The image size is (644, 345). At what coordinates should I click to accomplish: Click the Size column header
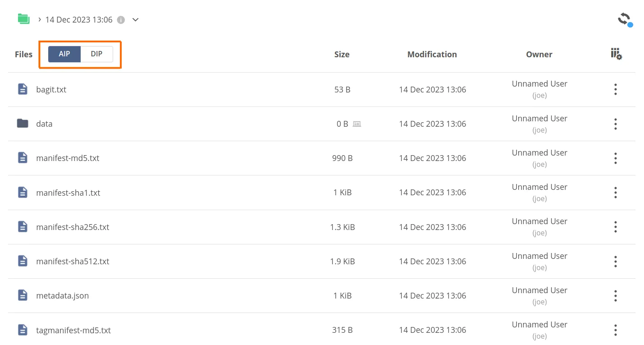342,55
